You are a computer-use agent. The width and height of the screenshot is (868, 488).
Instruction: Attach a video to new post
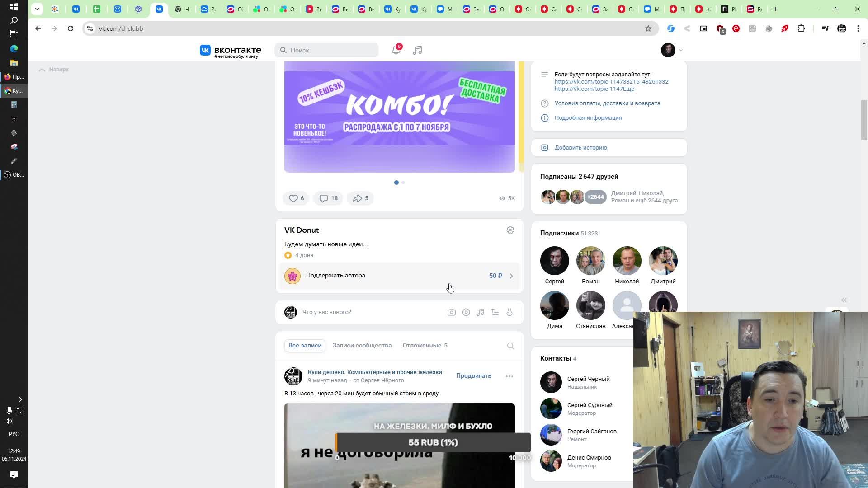point(466,312)
